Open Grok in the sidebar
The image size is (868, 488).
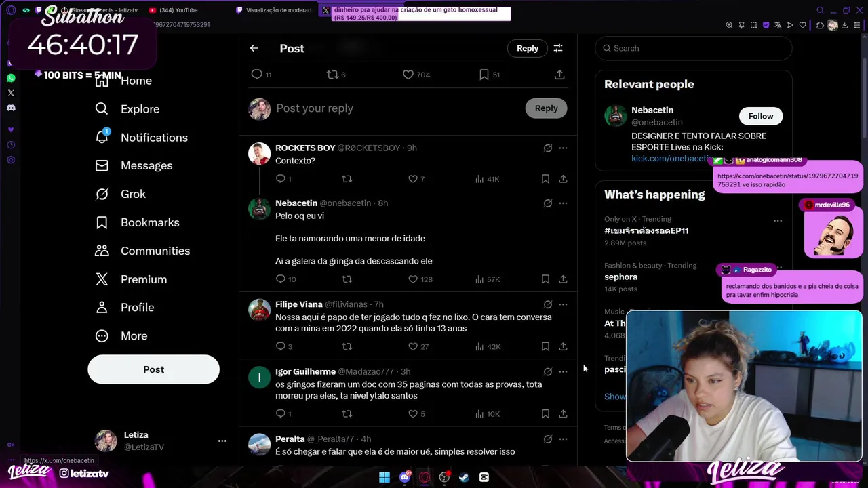click(x=121, y=194)
